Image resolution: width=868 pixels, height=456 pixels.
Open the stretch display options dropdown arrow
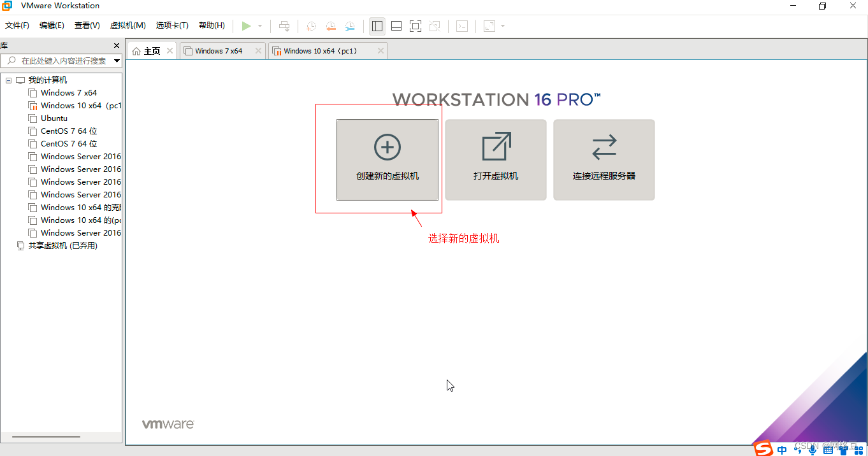503,26
